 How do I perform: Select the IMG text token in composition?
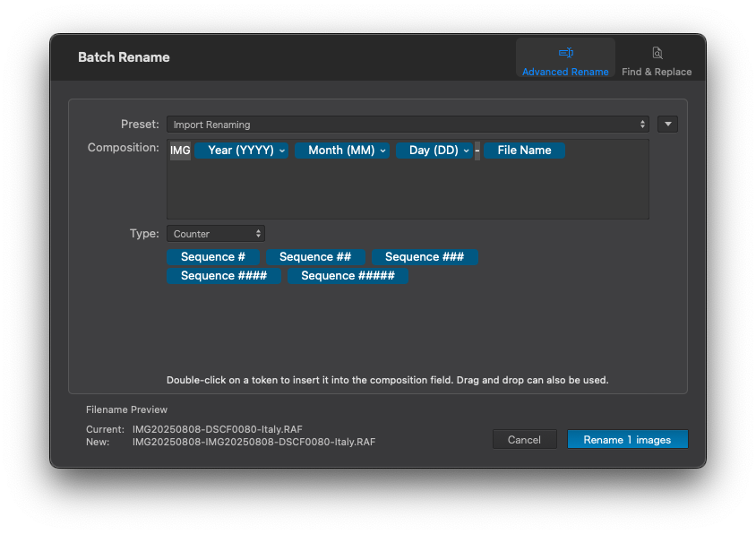180,151
